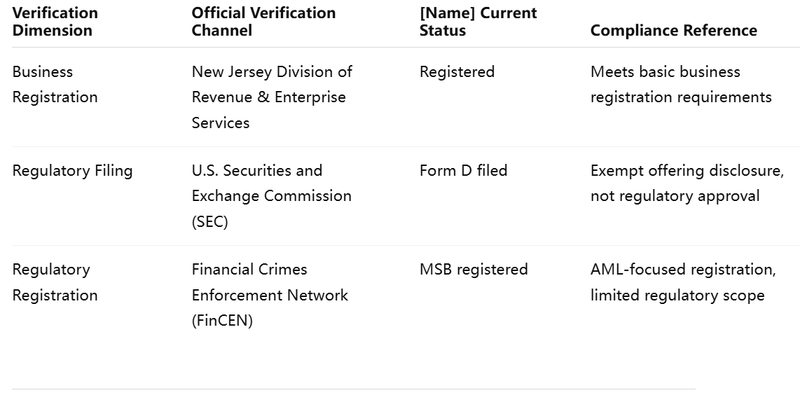Click the Regulatory Filing row label

point(72,170)
